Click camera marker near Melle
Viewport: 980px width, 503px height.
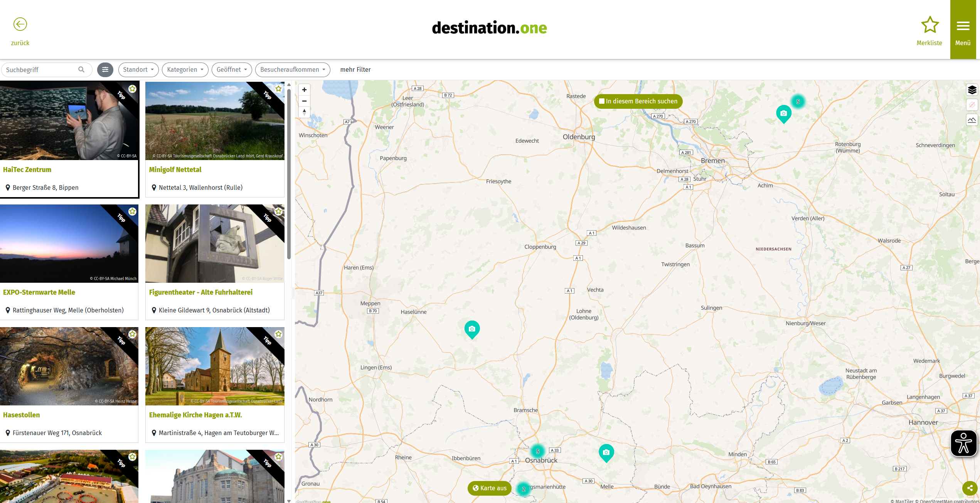(606, 453)
